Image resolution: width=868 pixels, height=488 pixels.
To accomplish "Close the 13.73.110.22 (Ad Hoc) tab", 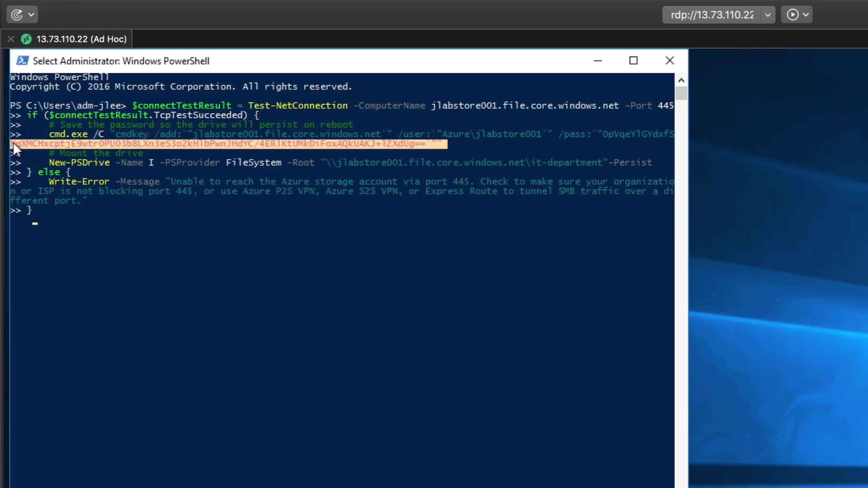I will coord(11,39).
